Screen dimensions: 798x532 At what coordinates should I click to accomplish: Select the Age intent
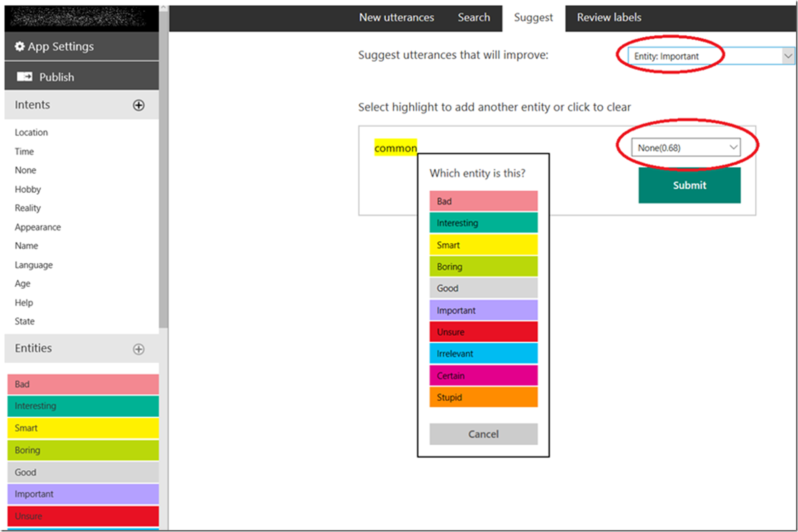pyautogui.click(x=23, y=283)
